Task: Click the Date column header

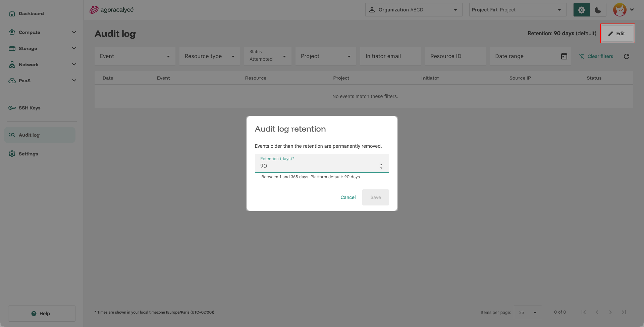Action: [108, 78]
